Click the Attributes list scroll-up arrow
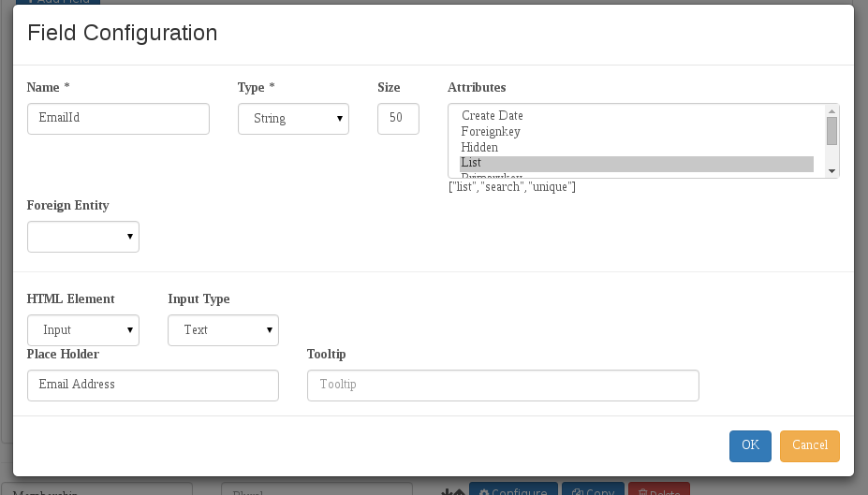Viewport: 868px width, 495px height. coord(831,111)
